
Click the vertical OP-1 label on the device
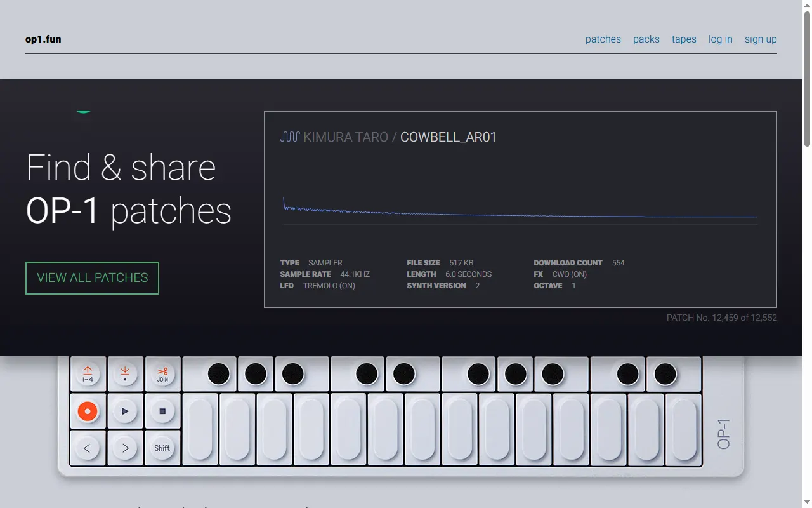point(724,434)
